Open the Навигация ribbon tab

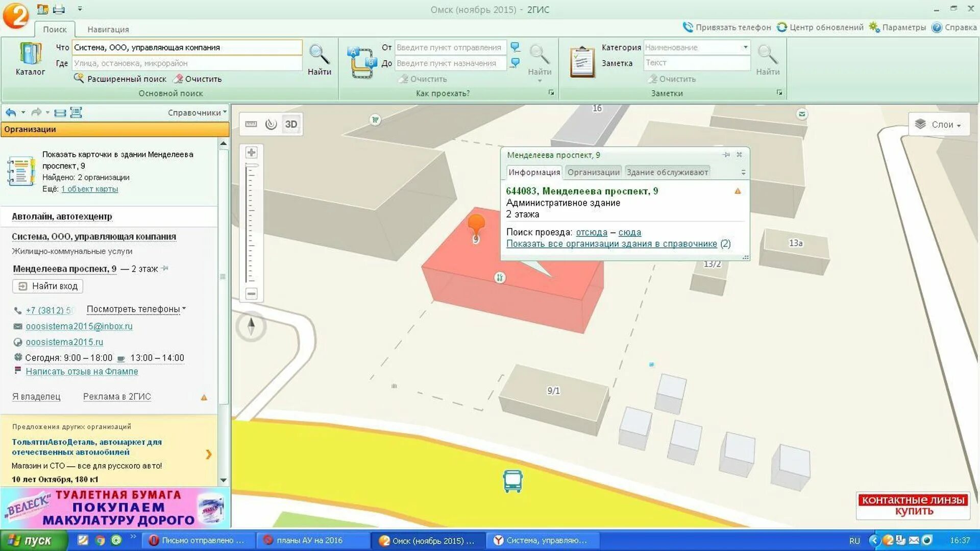(108, 29)
